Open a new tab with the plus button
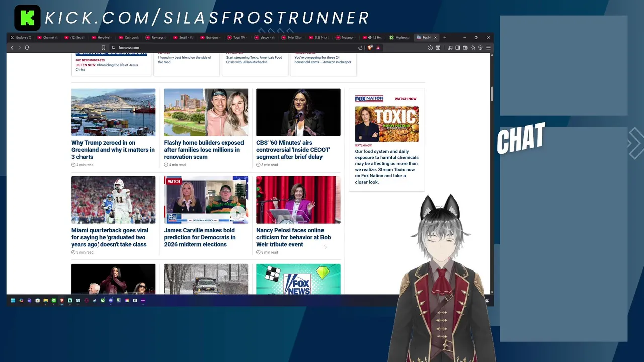Image resolution: width=644 pixels, height=362 pixels. 445,37
